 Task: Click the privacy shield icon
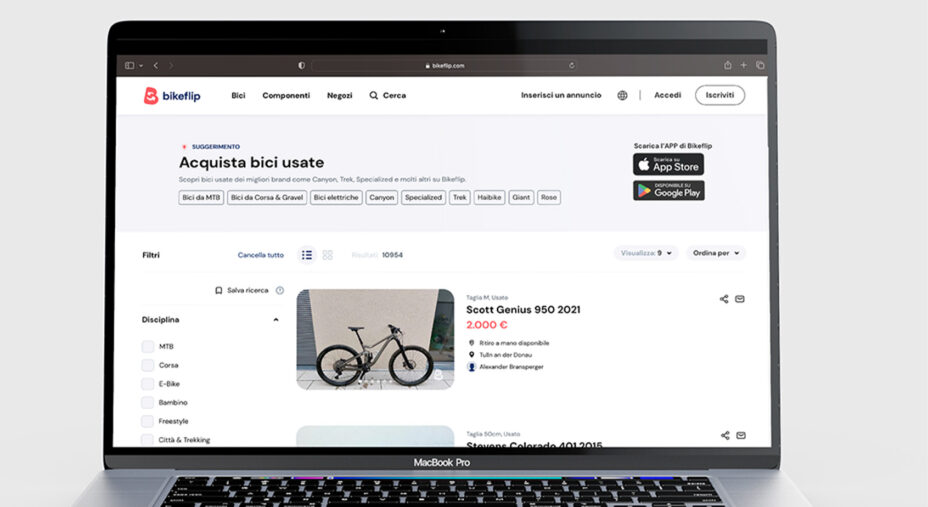(301, 66)
